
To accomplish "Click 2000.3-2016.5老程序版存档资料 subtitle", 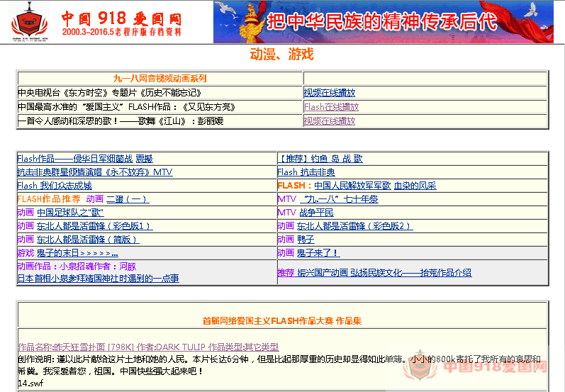I will (x=121, y=32).
